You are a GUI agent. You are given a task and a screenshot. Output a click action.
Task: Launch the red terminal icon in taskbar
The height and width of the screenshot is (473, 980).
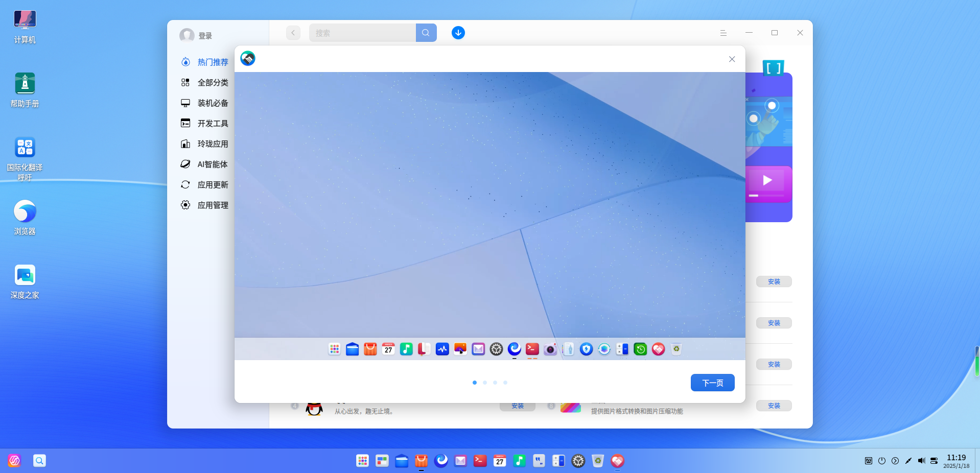click(480, 461)
